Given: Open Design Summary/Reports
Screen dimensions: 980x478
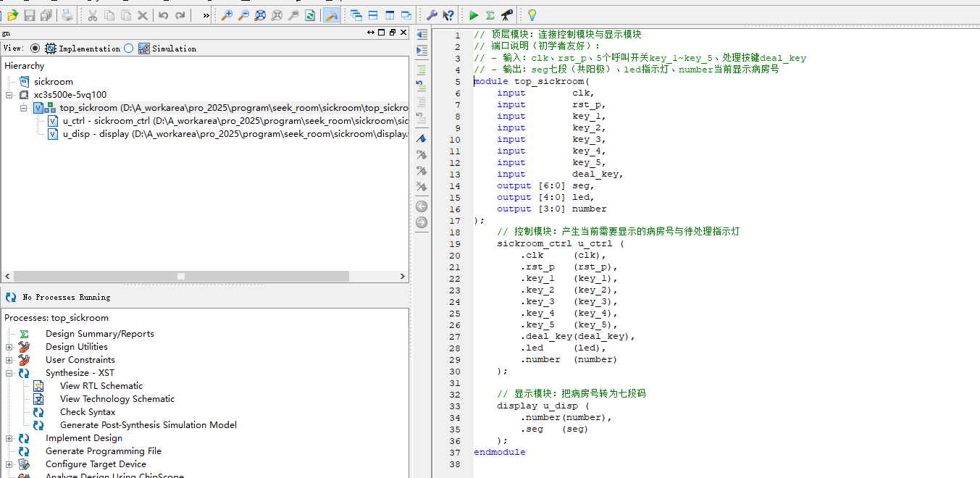Looking at the screenshot, I should 100,334.
